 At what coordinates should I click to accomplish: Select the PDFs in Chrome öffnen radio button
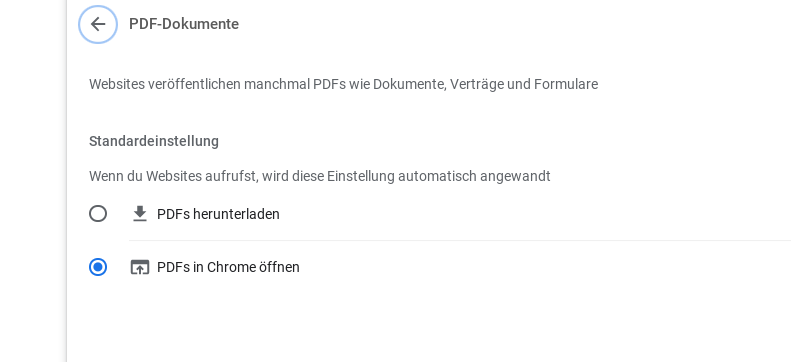(98, 267)
